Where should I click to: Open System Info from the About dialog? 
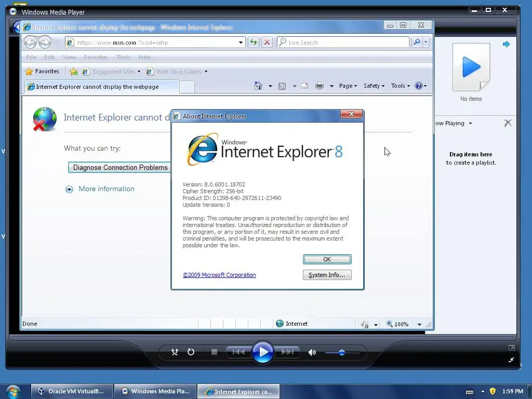point(327,275)
